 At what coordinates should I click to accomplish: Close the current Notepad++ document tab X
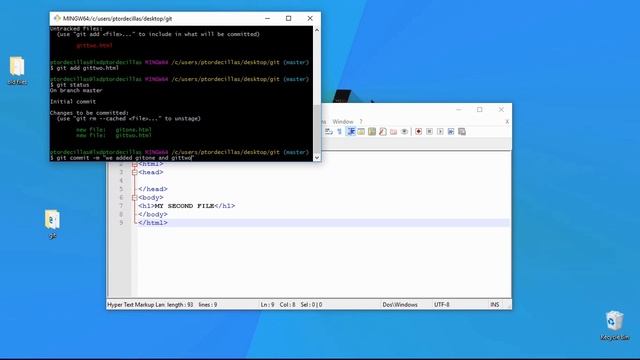pyautogui.click(x=507, y=122)
